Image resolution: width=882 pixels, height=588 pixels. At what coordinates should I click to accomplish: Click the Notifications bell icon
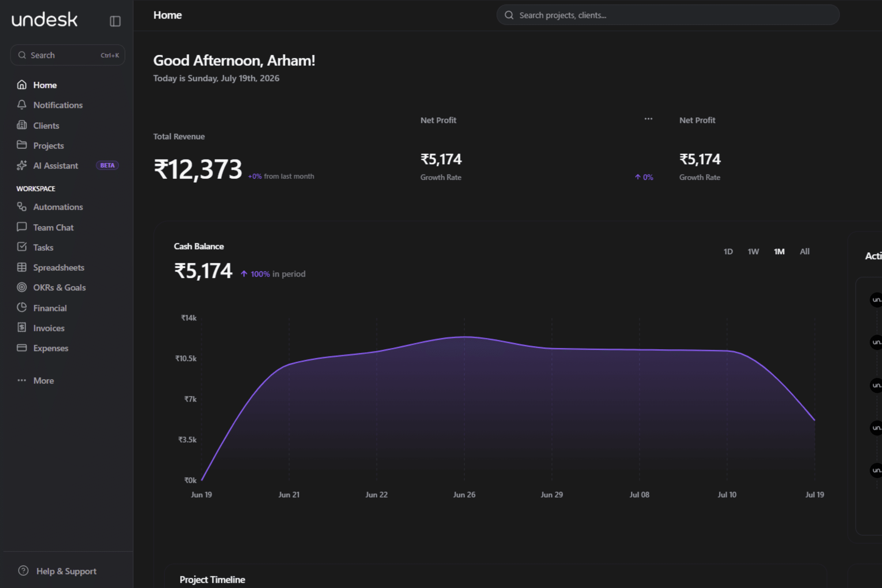[22, 105]
